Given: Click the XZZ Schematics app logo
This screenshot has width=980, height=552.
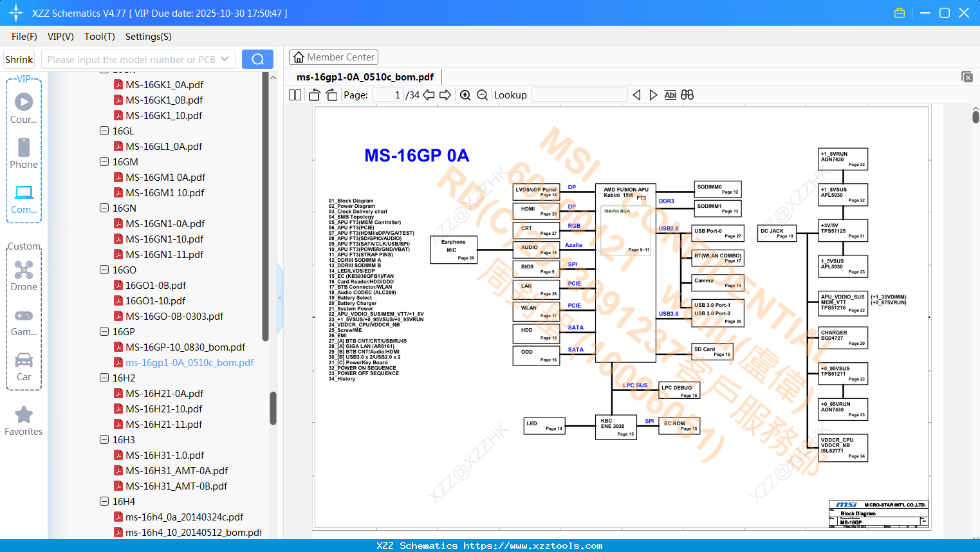Looking at the screenshot, I should coord(16,13).
